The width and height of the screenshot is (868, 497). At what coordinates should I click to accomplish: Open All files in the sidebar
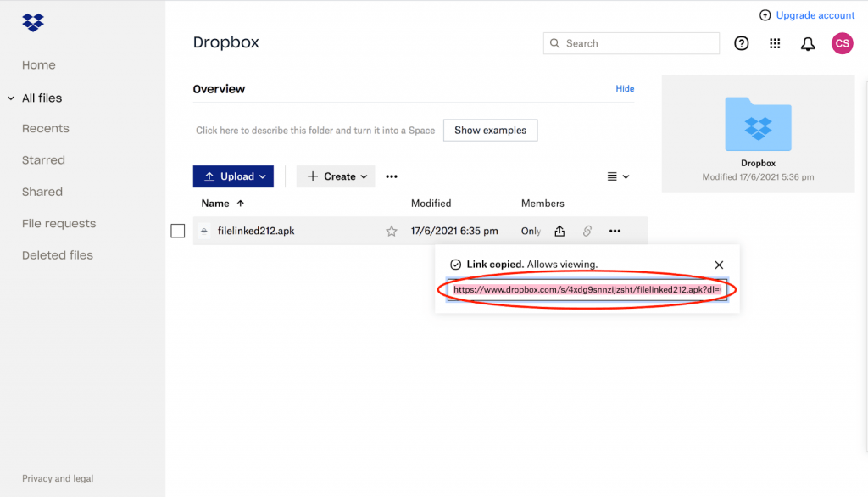pos(42,98)
